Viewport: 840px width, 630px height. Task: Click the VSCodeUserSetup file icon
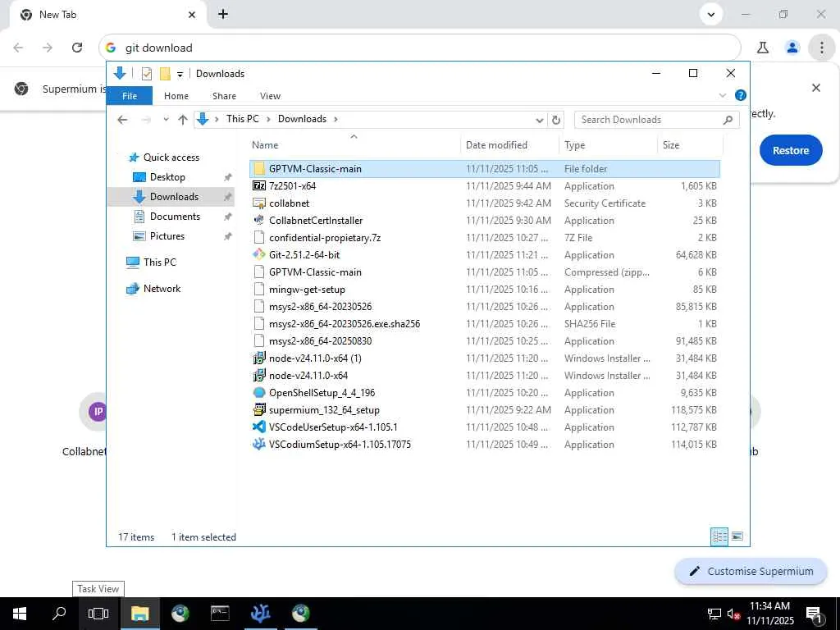(x=258, y=427)
